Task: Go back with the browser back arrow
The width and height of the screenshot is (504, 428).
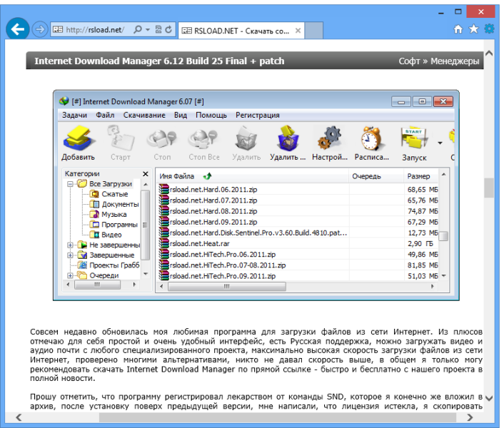Action: (18, 29)
